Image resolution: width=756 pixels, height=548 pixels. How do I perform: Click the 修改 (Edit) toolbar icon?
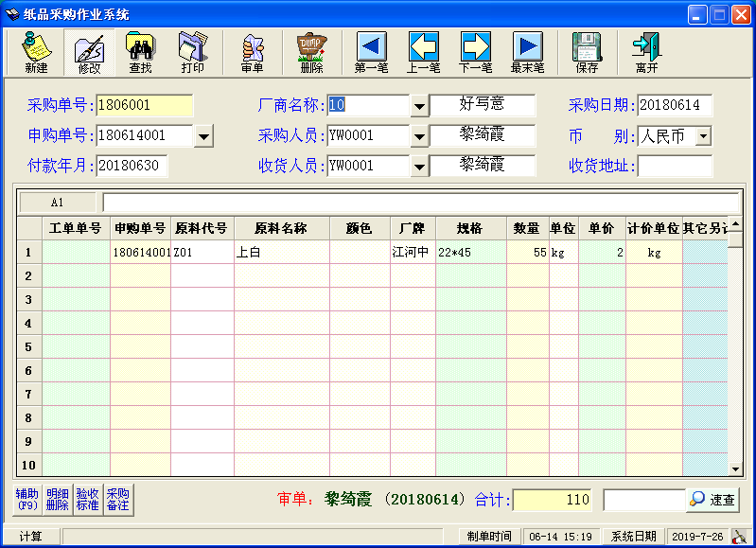click(89, 52)
